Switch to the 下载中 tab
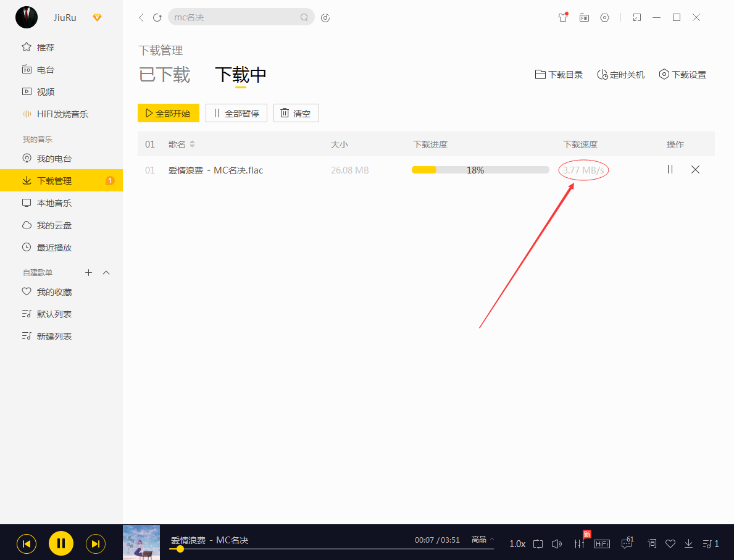This screenshot has width=734, height=560. pos(241,75)
